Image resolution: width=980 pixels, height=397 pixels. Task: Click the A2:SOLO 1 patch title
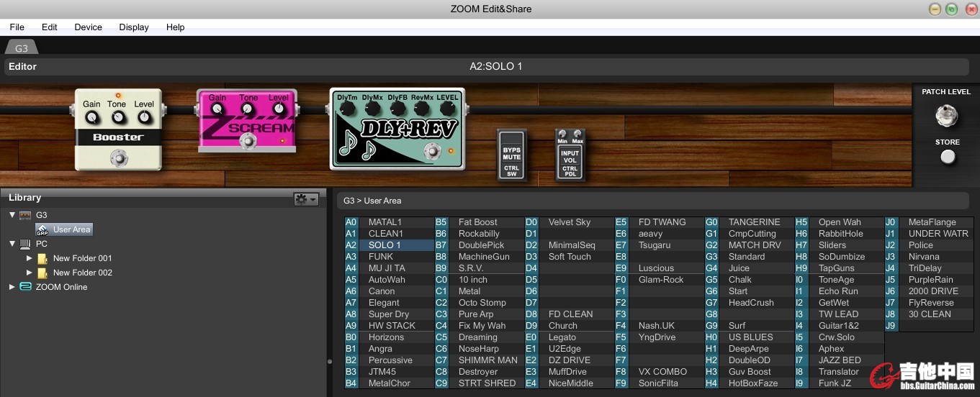(x=496, y=66)
